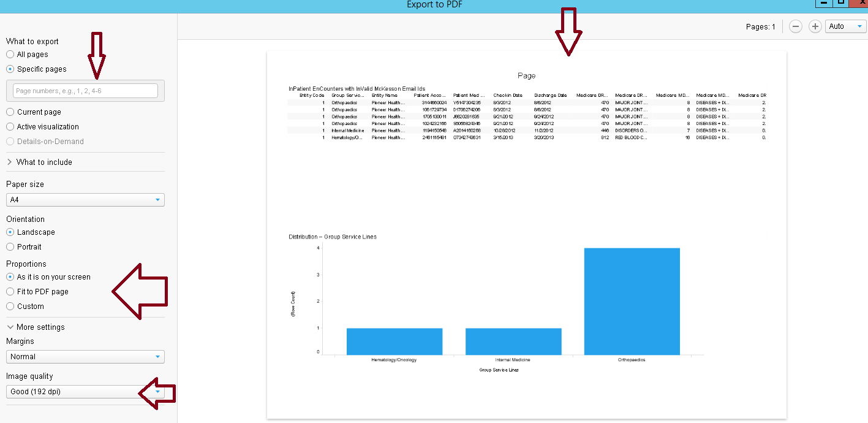The width and height of the screenshot is (868, 423).
Task: Open the Image quality dropdown
Action: point(85,391)
